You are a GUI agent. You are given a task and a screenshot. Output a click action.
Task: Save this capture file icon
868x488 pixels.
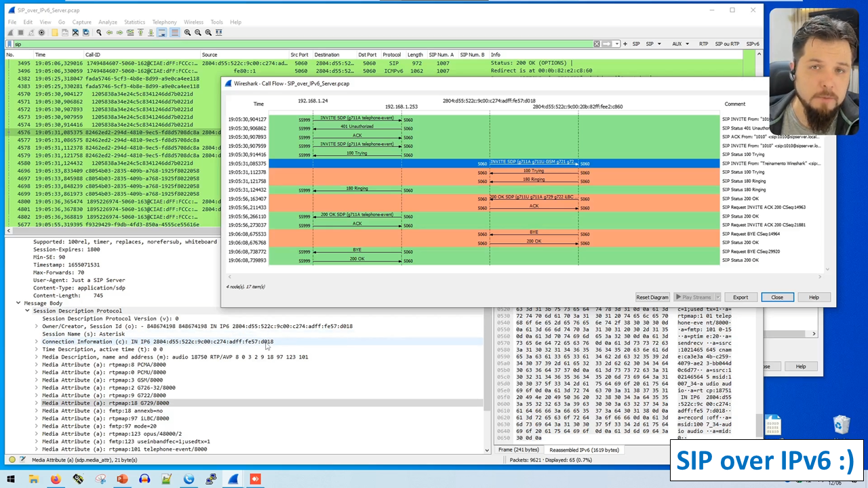65,33
